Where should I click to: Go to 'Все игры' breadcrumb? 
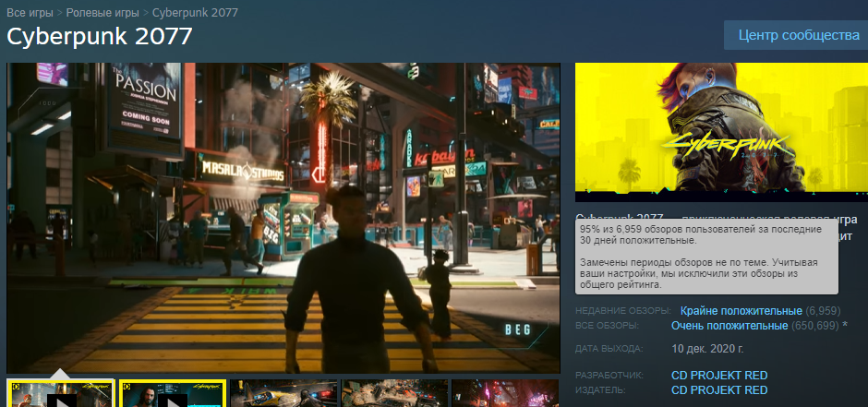pos(30,14)
